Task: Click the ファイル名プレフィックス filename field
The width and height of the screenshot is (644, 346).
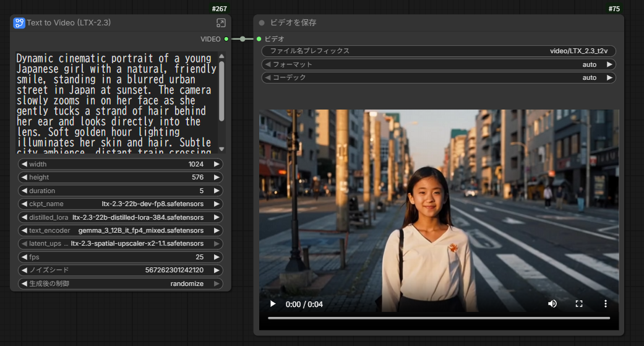Action: pos(438,51)
